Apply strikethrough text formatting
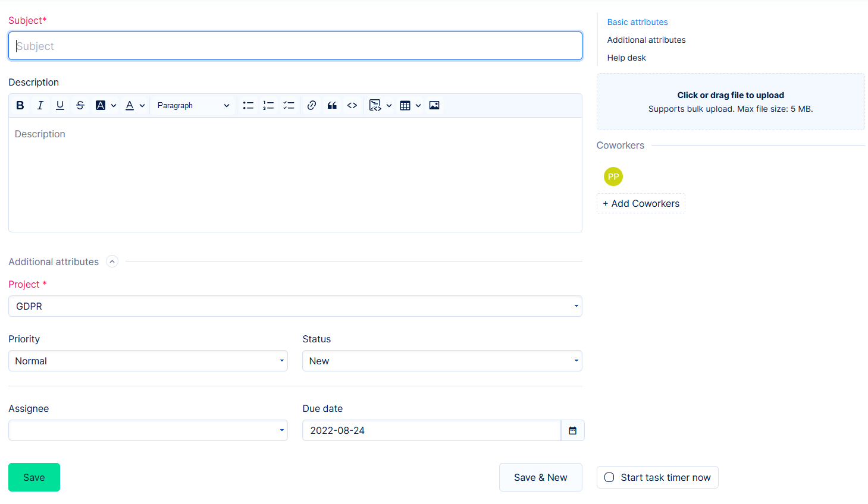The image size is (868, 504). 80,105
